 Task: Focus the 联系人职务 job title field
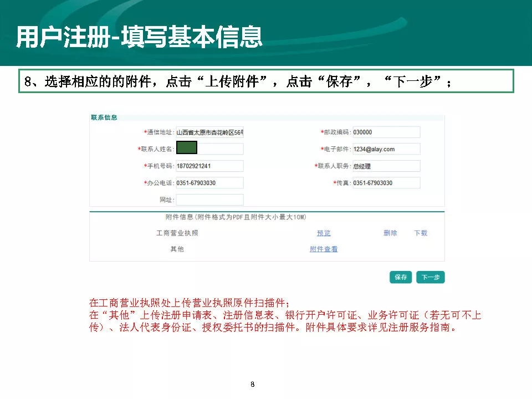tap(386, 166)
